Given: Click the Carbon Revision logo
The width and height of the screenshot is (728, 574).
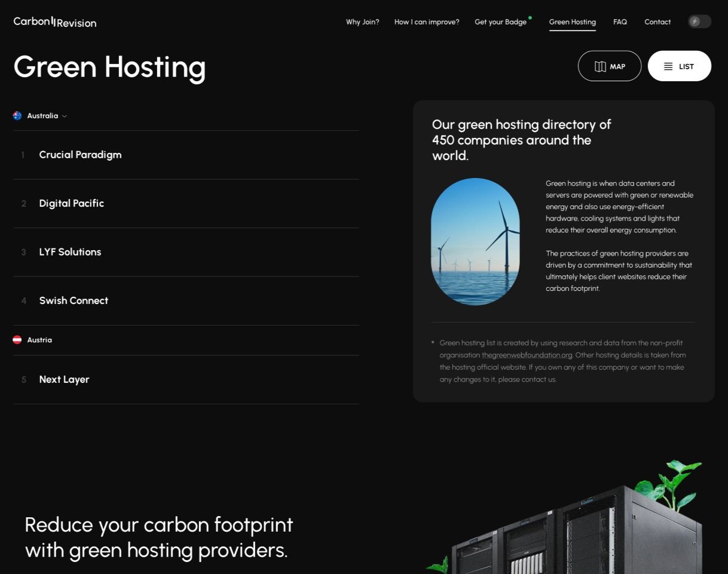Looking at the screenshot, I should click(54, 22).
